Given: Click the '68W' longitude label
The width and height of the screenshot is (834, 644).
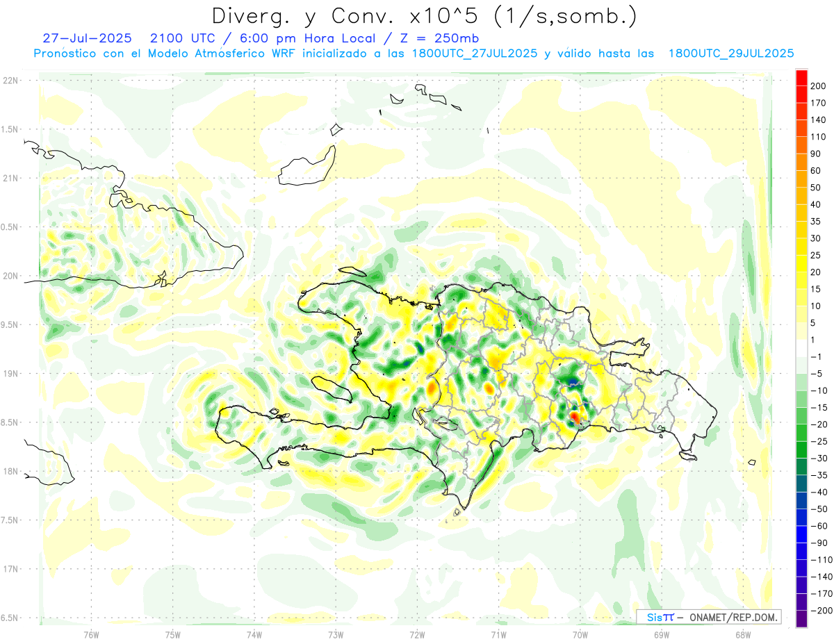Looking at the screenshot, I should [743, 634].
